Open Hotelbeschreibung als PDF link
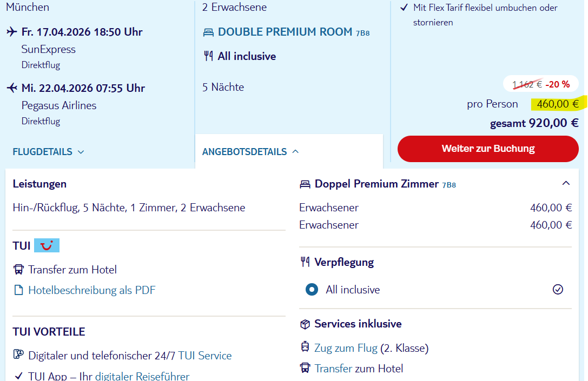 92,290
